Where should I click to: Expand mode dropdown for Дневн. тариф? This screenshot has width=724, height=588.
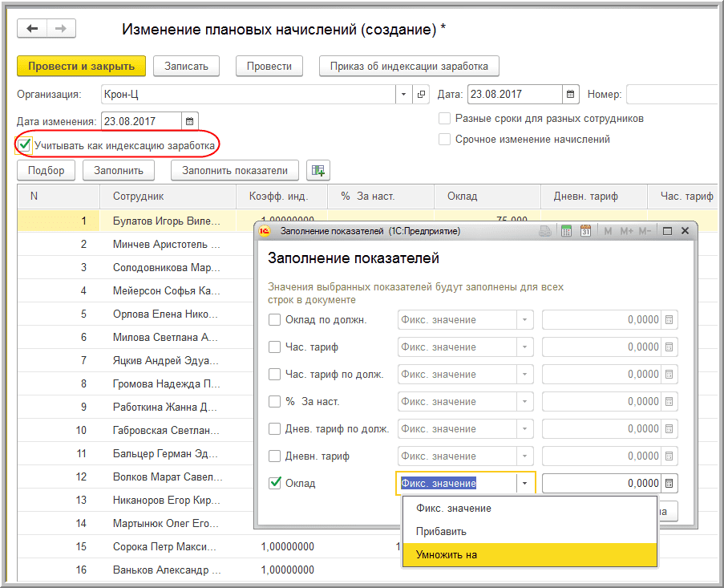(524, 456)
